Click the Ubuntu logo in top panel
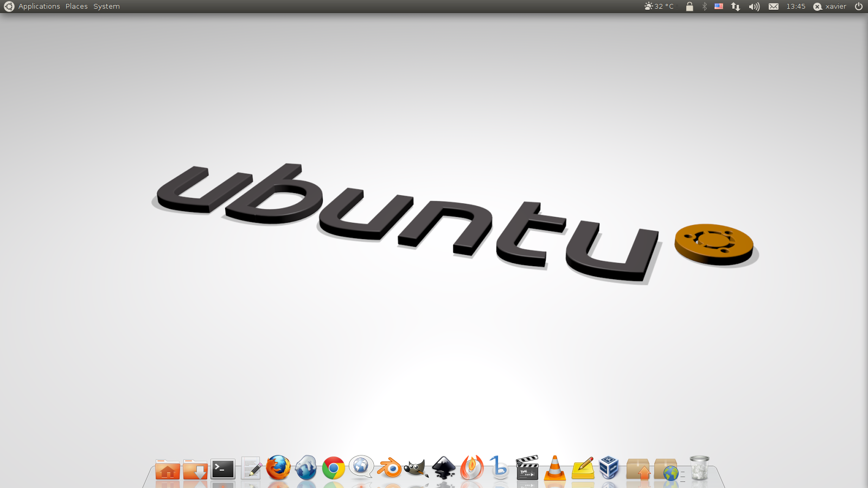The width and height of the screenshot is (868, 488). pos(9,7)
